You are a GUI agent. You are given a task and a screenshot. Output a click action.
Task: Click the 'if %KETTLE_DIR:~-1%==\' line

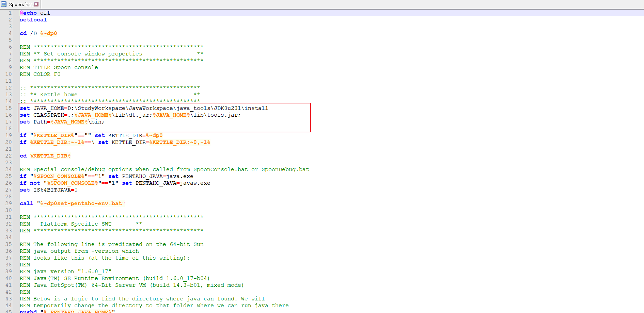tap(115, 142)
